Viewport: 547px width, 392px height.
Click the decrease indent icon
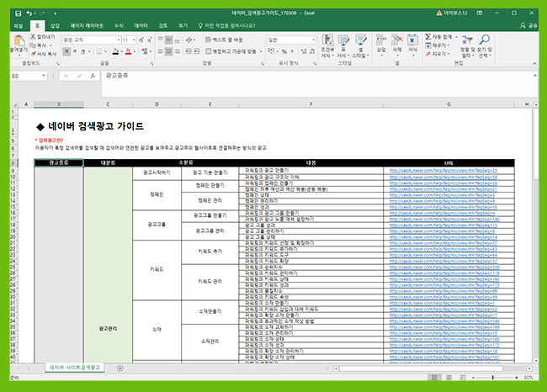[x=189, y=51]
